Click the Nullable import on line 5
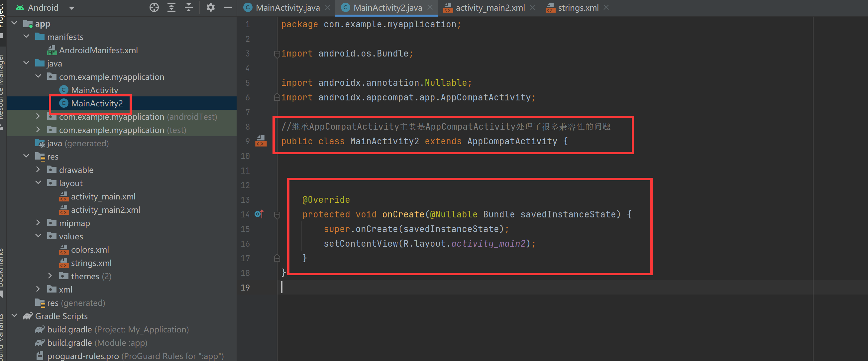 pos(446,82)
